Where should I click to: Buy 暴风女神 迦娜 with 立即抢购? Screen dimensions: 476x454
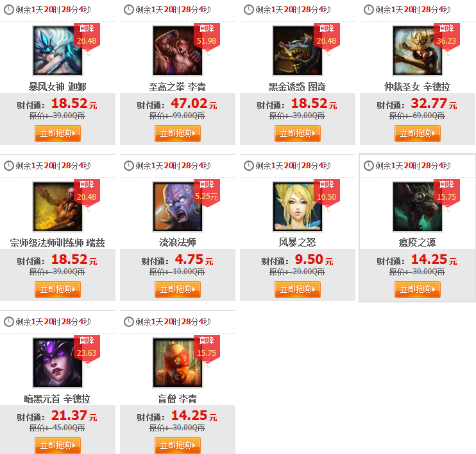(58, 134)
